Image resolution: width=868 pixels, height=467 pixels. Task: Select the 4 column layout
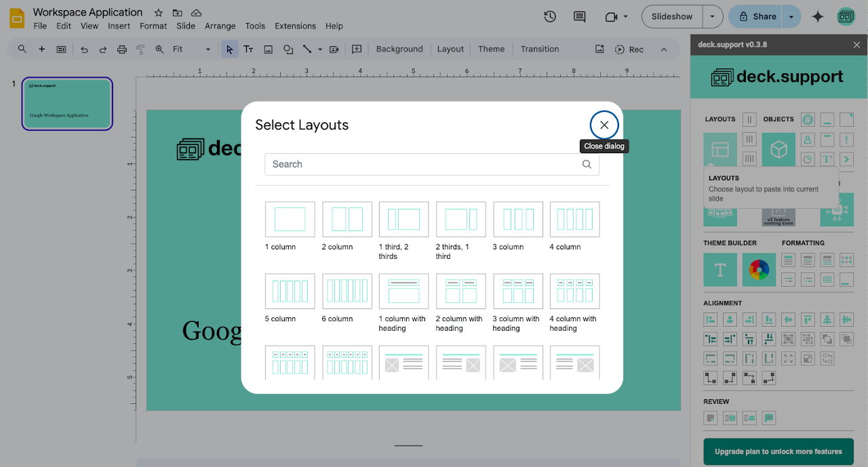pyautogui.click(x=574, y=219)
